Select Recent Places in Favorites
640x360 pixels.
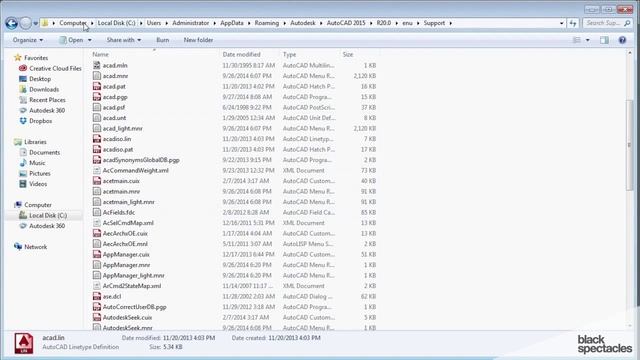pos(47,100)
